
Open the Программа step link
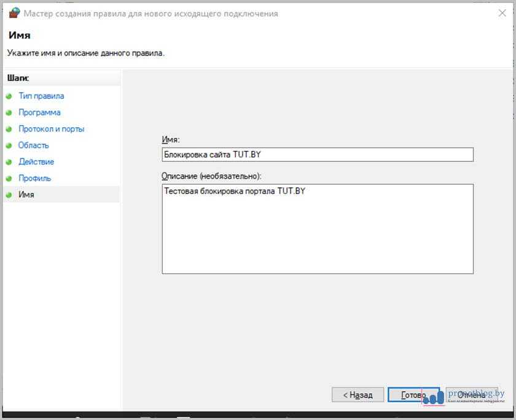39,113
